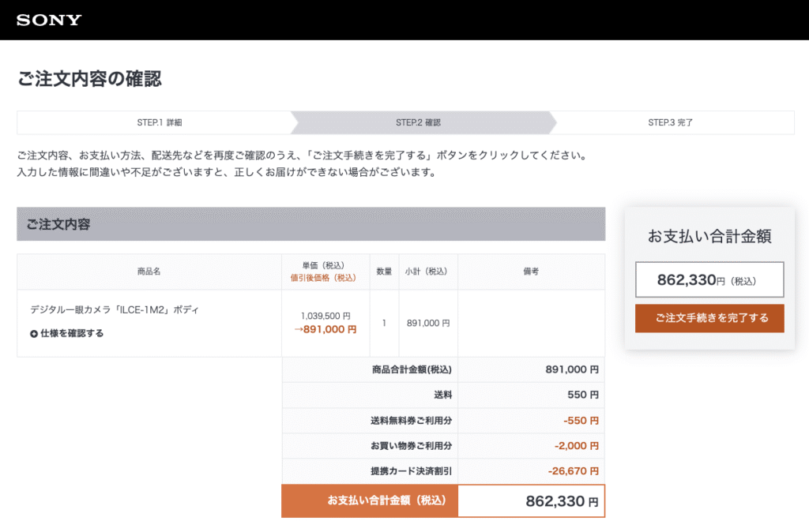Click the -2,000 円 shopping coupon value
This screenshot has width=809, height=532.
tap(576, 446)
